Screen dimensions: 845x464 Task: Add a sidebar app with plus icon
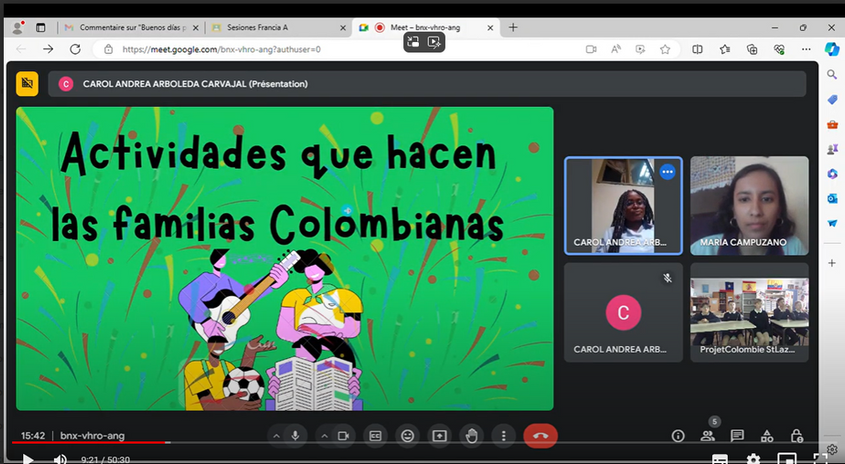click(x=832, y=263)
